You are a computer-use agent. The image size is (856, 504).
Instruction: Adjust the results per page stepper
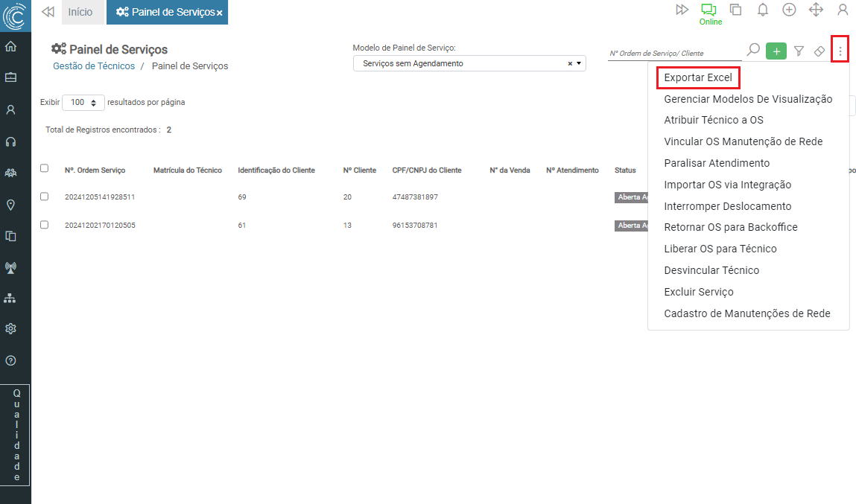click(93, 103)
